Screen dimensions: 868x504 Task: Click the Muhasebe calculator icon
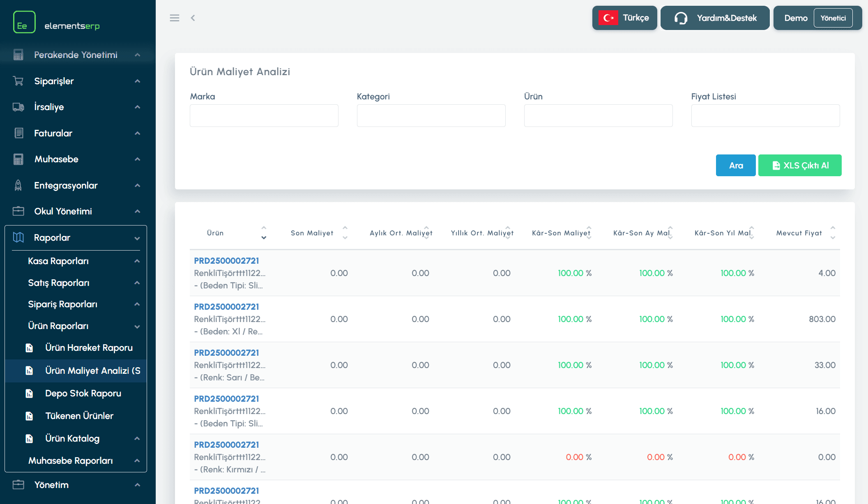click(x=18, y=159)
